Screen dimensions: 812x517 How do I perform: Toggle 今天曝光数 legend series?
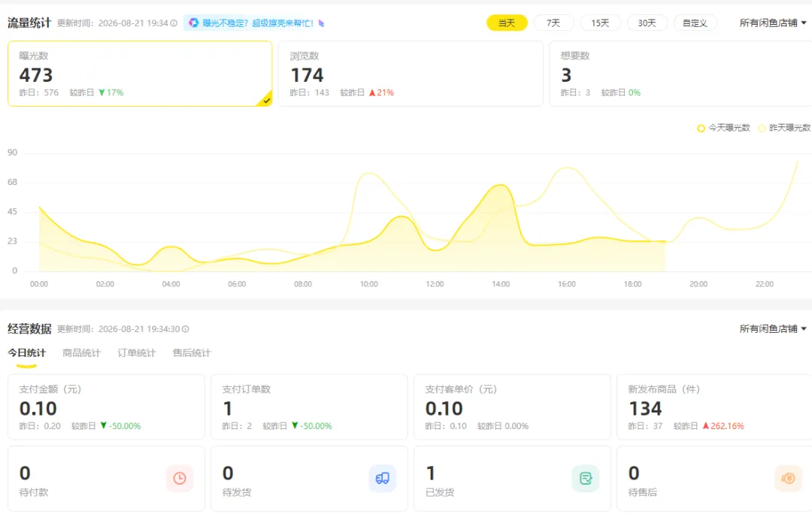pyautogui.click(x=723, y=128)
